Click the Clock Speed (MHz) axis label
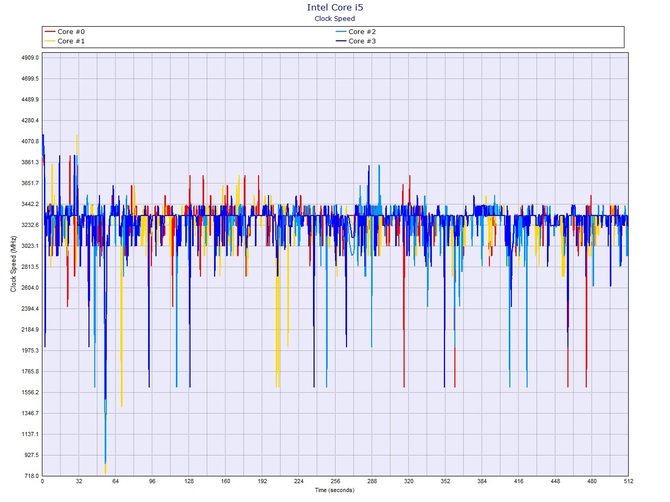The image size is (670, 502). [13, 264]
